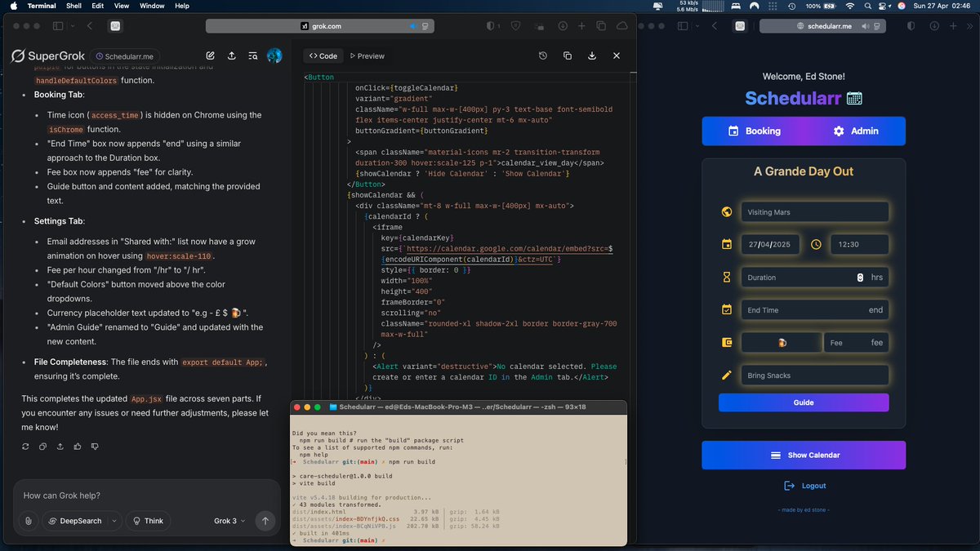Click the paperclip attach icon
The height and width of the screenshot is (551, 980).
click(x=29, y=521)
